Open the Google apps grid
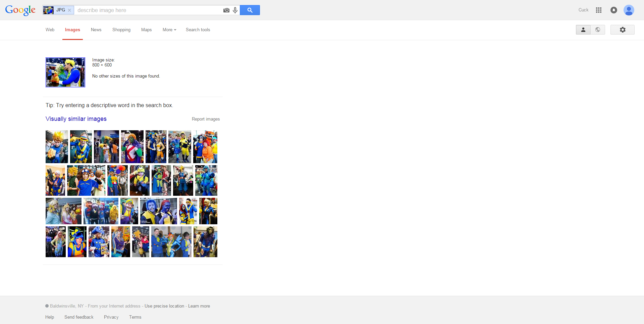This screenshot has height=324, width=644. [599, 10]
